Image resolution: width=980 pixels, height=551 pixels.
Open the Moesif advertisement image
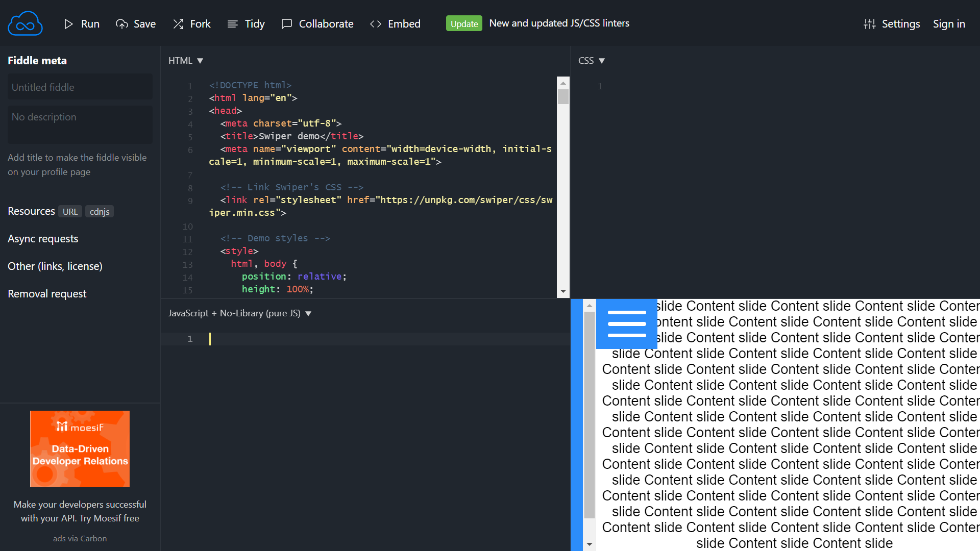click(80, 448)
